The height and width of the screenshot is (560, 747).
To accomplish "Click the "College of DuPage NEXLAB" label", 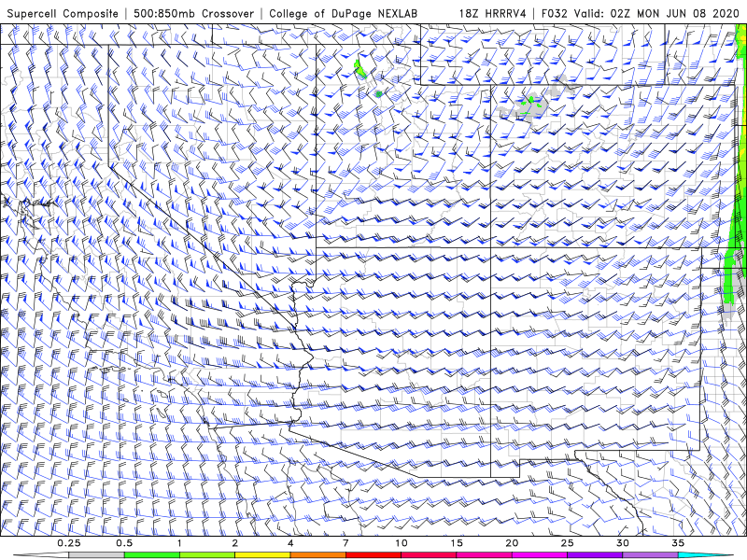I will coord(343,14).
